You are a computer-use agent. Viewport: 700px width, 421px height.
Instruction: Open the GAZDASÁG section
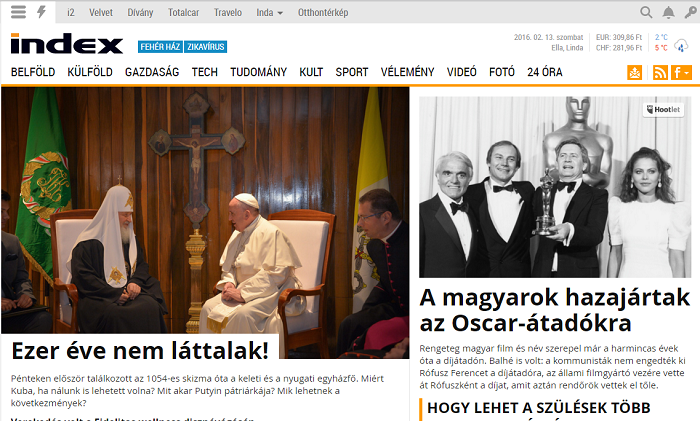click(152, 72)
